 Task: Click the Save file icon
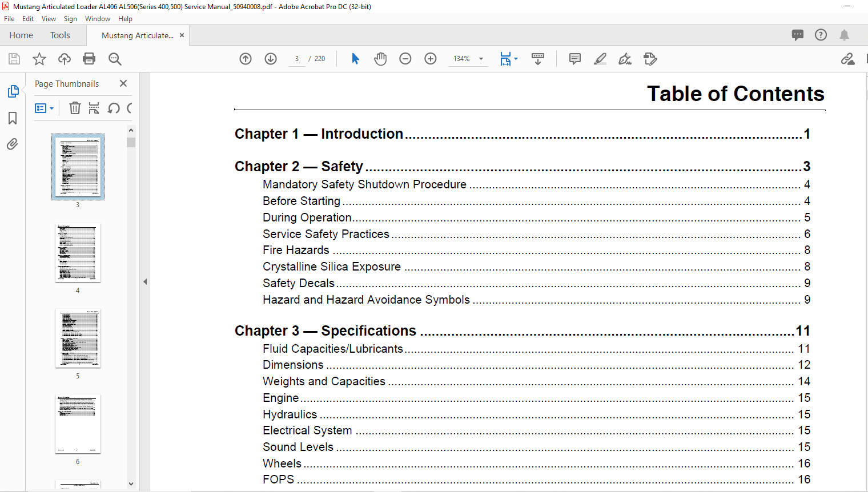[14, 59]
